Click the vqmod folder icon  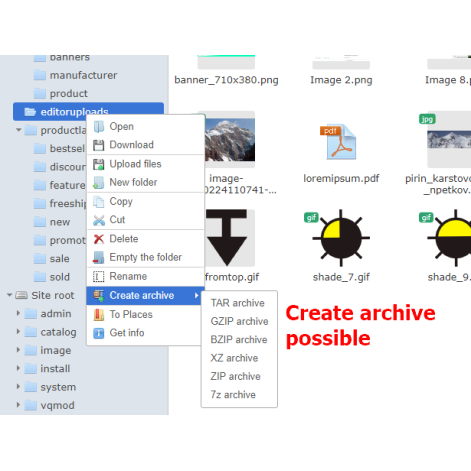tap(31, 405)
